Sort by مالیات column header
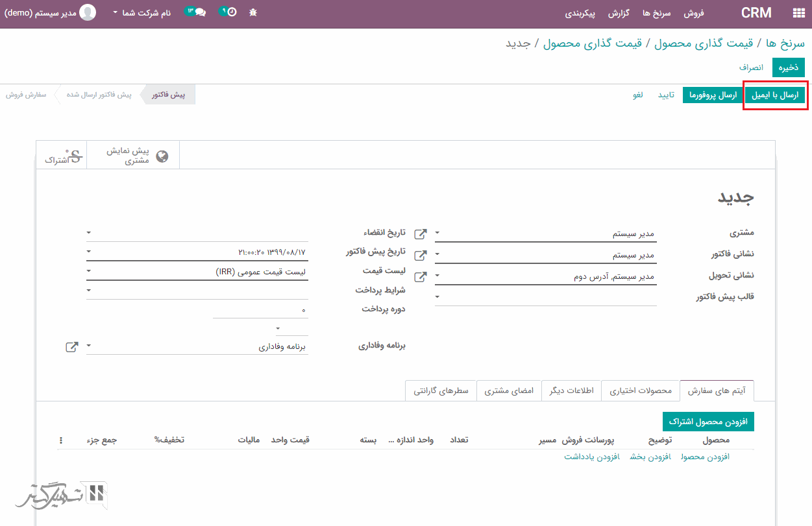Image resolution: width=812 pixels, height=526 pixels. [249, 440]
